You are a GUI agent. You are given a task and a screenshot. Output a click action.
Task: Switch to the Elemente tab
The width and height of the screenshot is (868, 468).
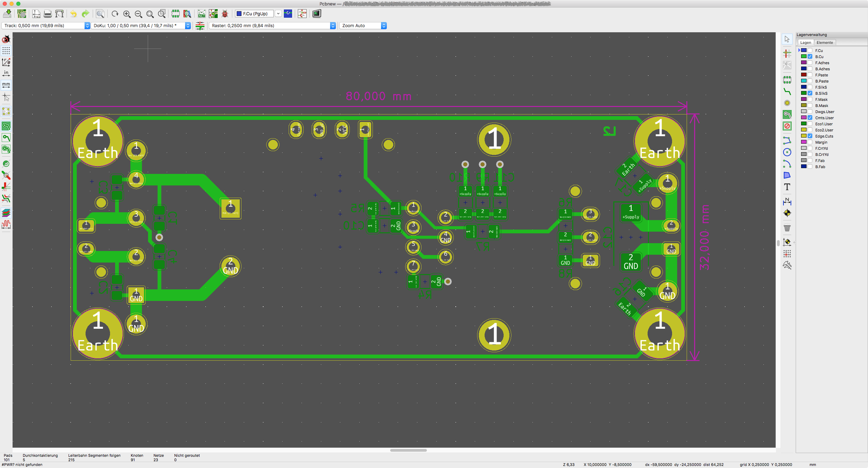pos(825,42)
